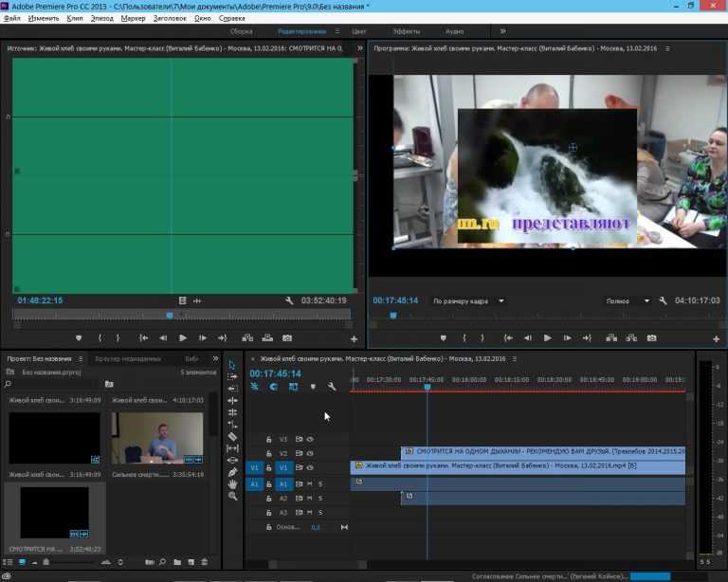Click Source monitor playhead on scrubber
This screenshot has height=582, width=728.
170,316
